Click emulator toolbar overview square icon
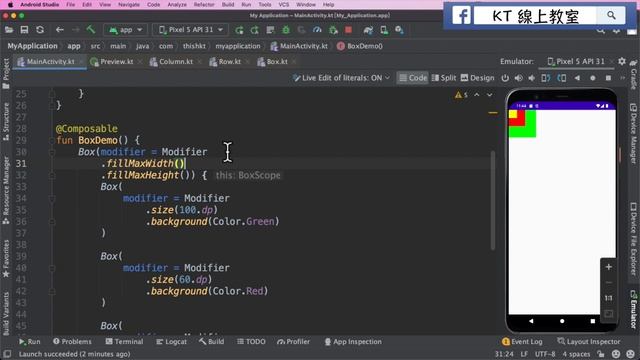640x360 pixels. point(608,78)
